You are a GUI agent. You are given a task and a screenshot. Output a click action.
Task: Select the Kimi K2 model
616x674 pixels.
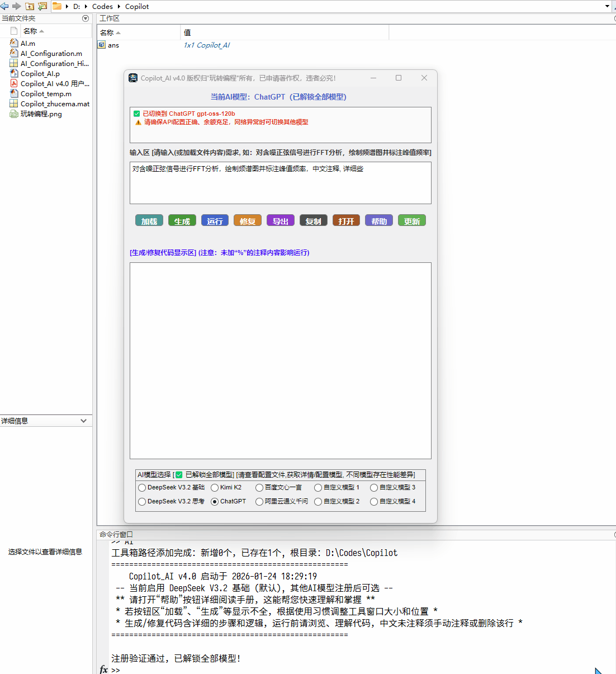tap(215, 488)
